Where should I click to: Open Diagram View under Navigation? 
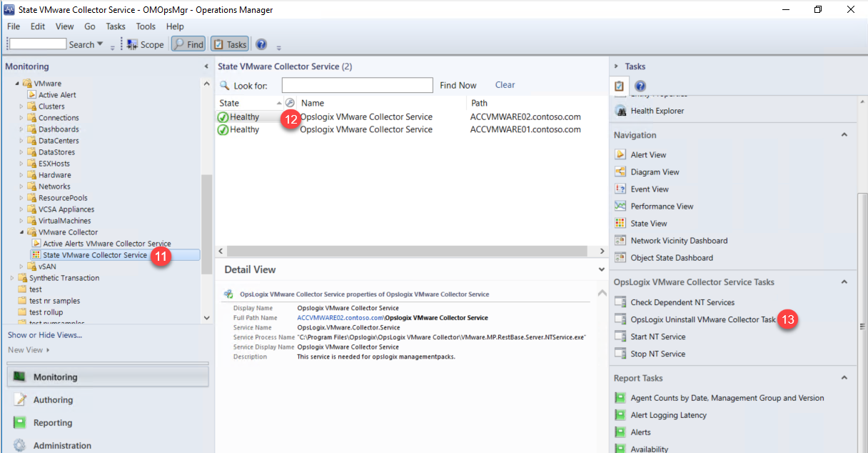point(655,172)
